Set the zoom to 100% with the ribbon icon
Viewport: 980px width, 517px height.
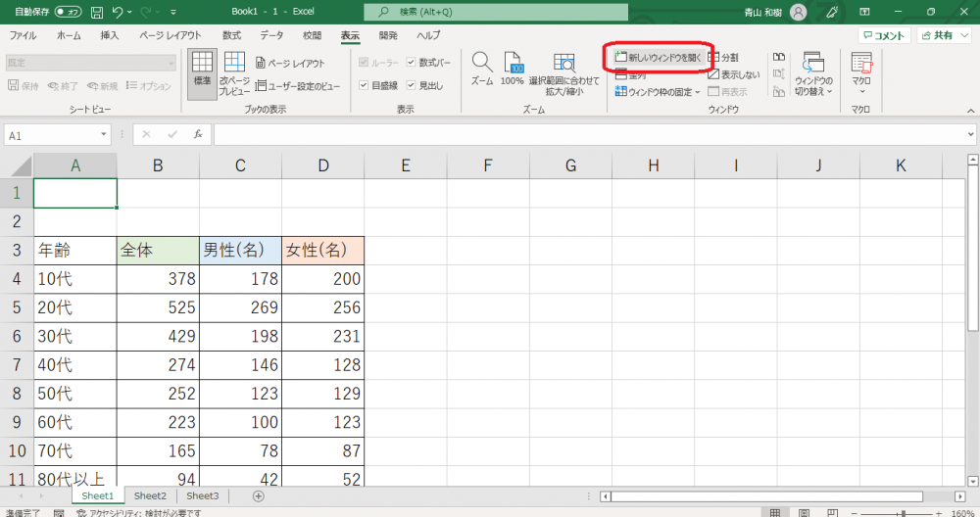(512, 69)
